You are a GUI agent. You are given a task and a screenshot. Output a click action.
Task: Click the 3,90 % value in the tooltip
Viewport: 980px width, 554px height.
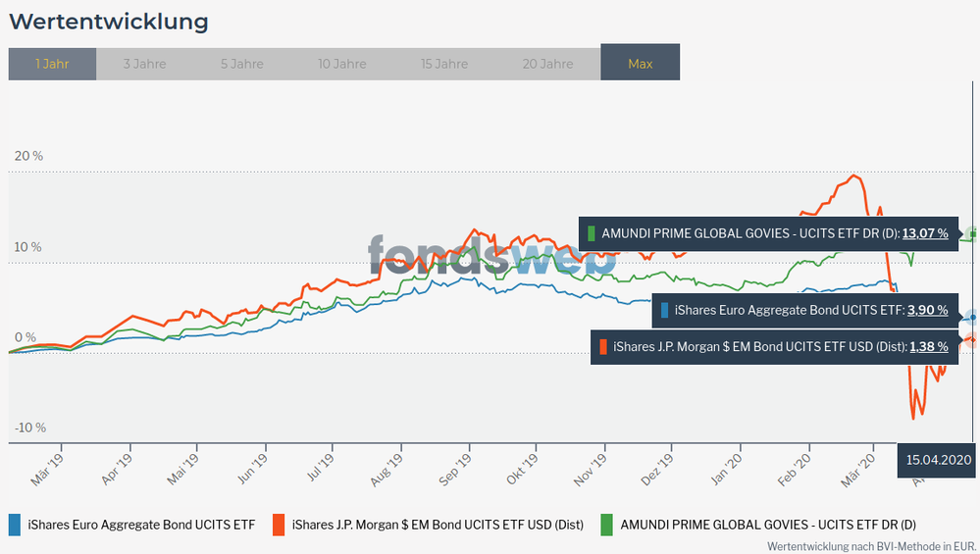pos(927,310)
